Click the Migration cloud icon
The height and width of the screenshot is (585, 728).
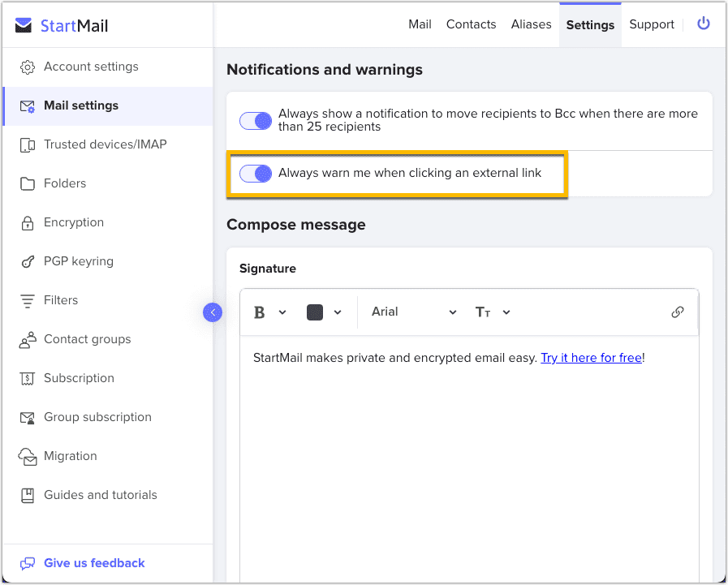point(28,456)
